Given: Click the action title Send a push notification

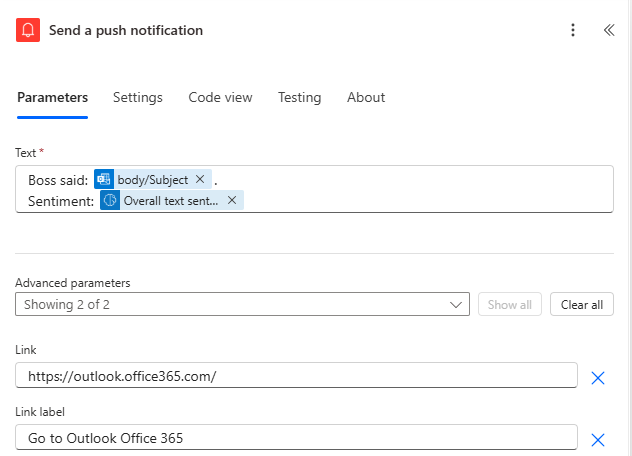Looking at the screenshot, I should (126, 30).
